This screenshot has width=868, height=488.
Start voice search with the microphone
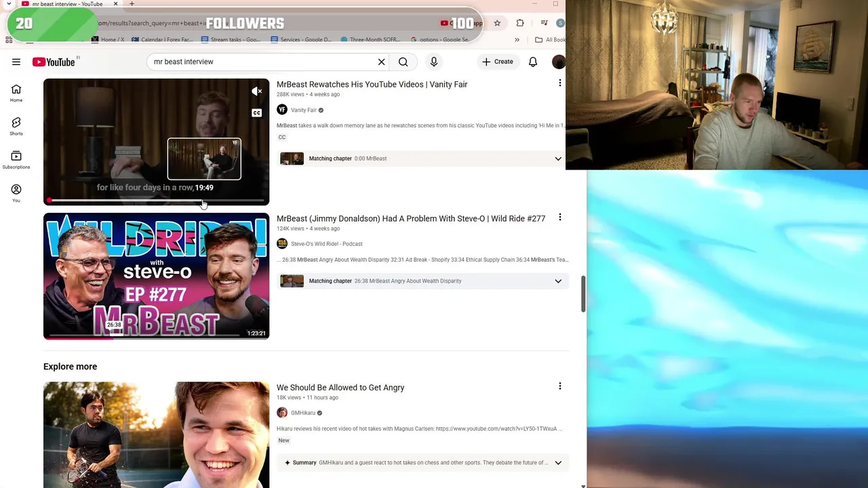(434, 62)
